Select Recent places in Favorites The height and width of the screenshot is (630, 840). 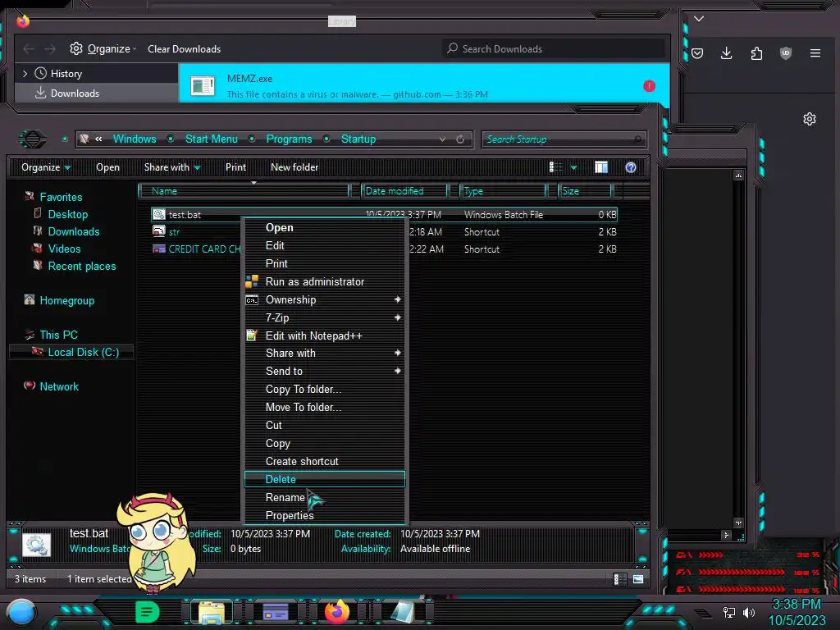82,266
